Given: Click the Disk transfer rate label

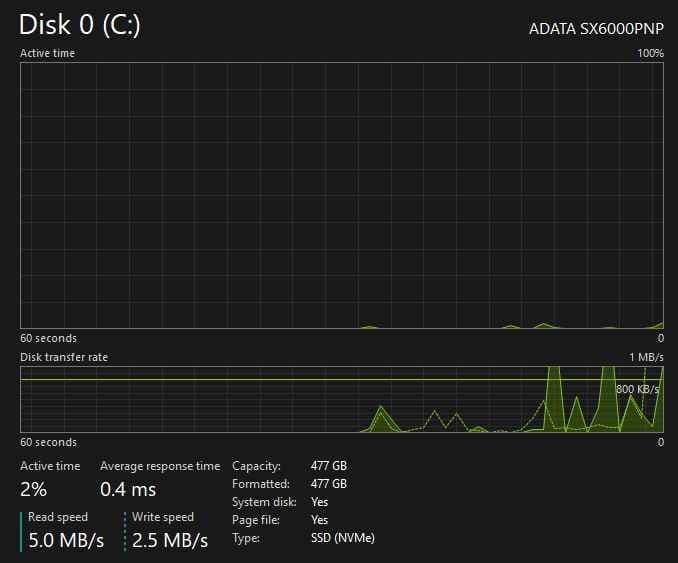Looking at the screenshot, I should click(x=64, y=357).
